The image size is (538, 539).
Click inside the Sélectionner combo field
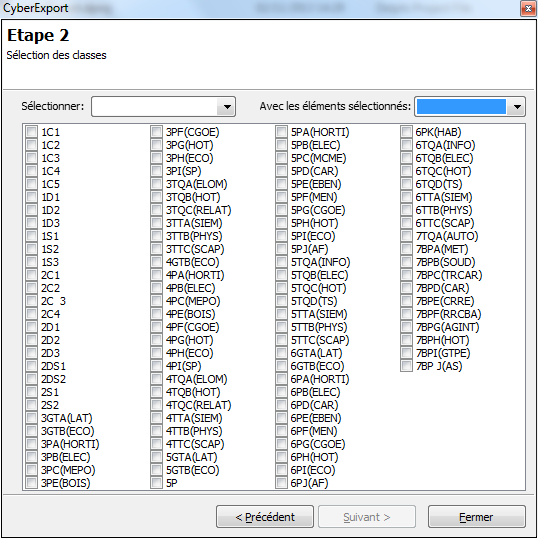[x=155, y=107]
